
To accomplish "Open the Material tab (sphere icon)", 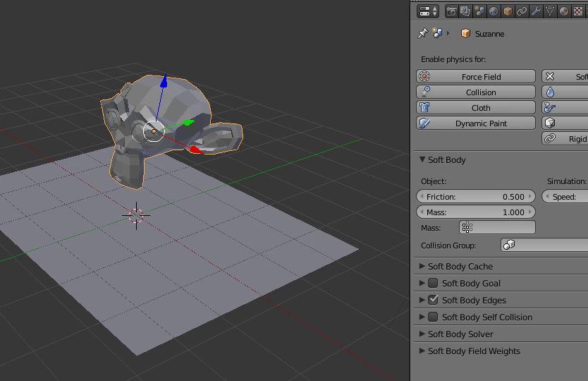I will point(564,11).
